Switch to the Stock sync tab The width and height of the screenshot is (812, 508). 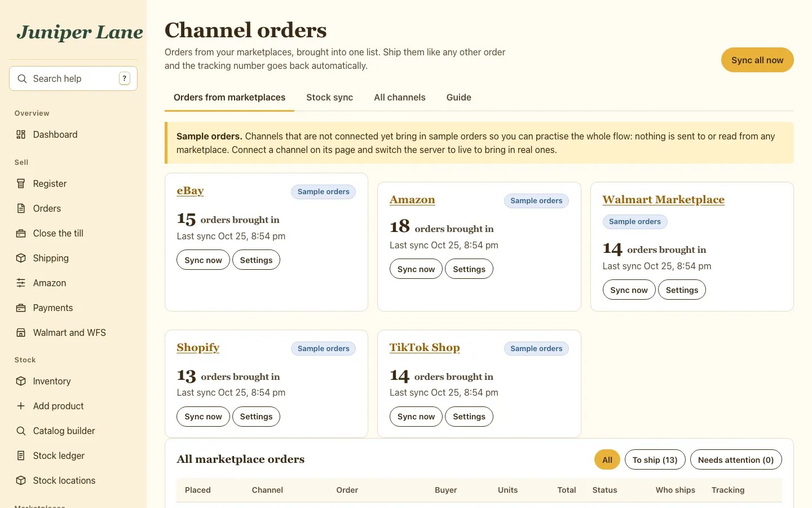tap(329, 98)
